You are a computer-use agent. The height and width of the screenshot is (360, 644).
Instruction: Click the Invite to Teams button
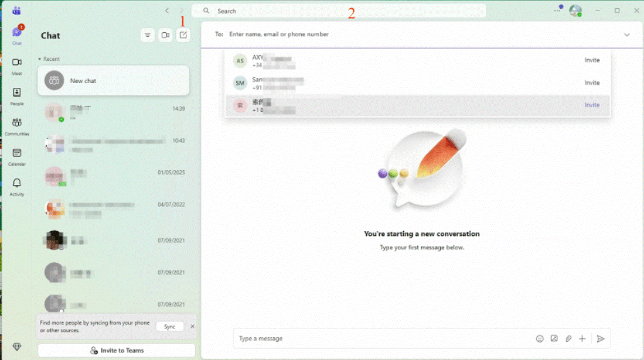pos(117,350)
